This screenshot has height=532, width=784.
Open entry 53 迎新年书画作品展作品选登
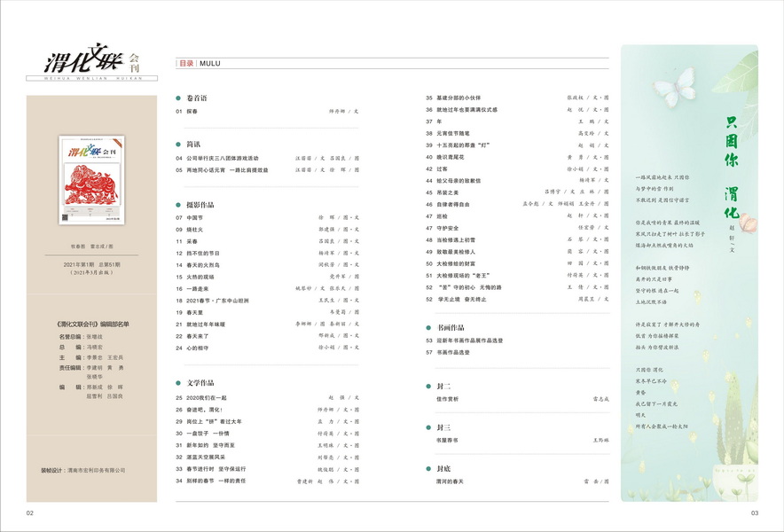(x=475, y=340)
